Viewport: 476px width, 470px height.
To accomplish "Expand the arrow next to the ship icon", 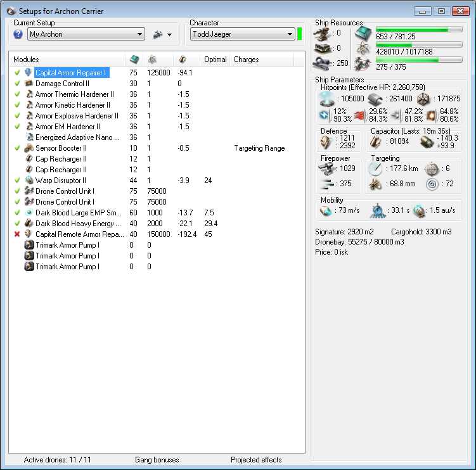I will point(169,35).
